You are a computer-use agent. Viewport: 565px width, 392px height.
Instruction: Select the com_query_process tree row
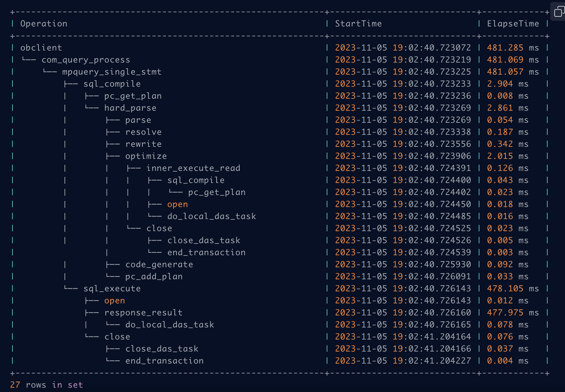pos(86,60)
